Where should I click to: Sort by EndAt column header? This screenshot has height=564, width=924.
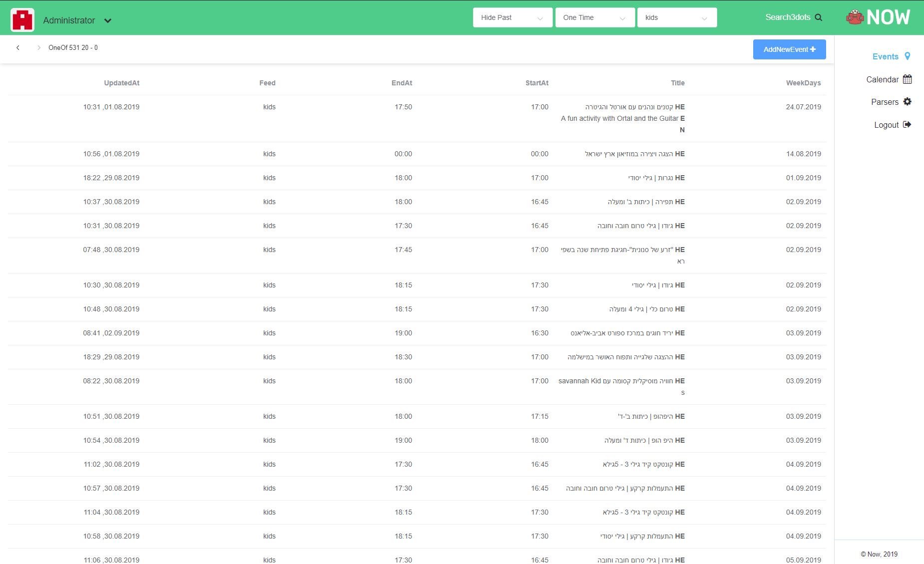click(x=402, y=83)
